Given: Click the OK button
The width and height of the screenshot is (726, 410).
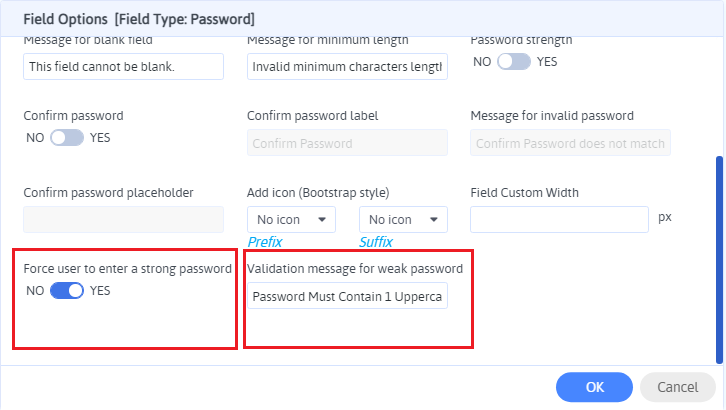Looking at the screenshot, I should coord(594,387).
